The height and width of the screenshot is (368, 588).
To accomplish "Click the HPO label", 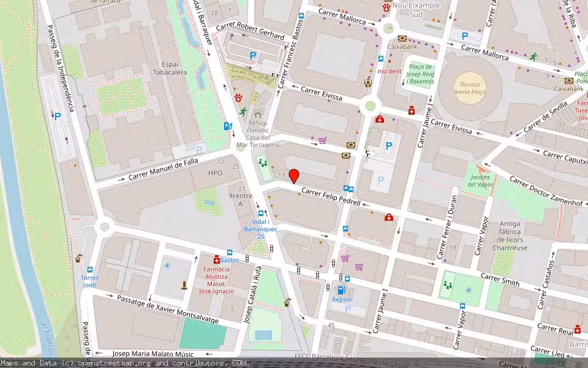I will [215, 173].
